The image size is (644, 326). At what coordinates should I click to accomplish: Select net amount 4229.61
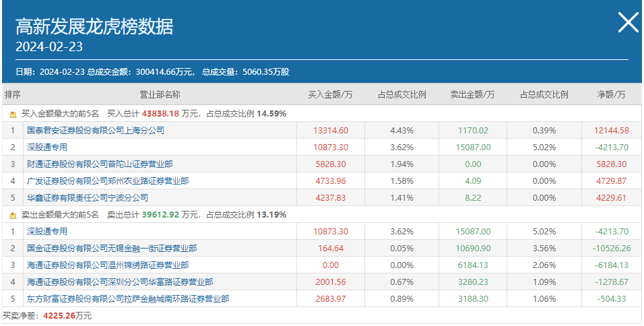pos(612,198)
